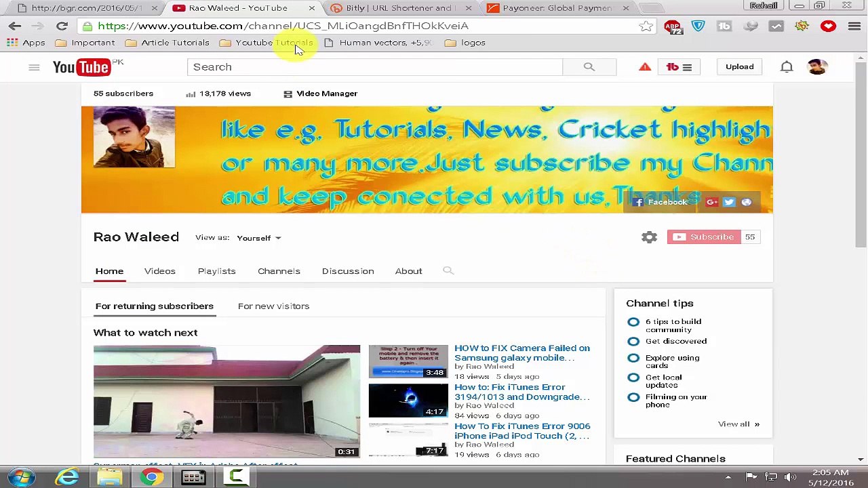Open the notifications bell
This screenshot has height=488, width=868.
(787, 67)
